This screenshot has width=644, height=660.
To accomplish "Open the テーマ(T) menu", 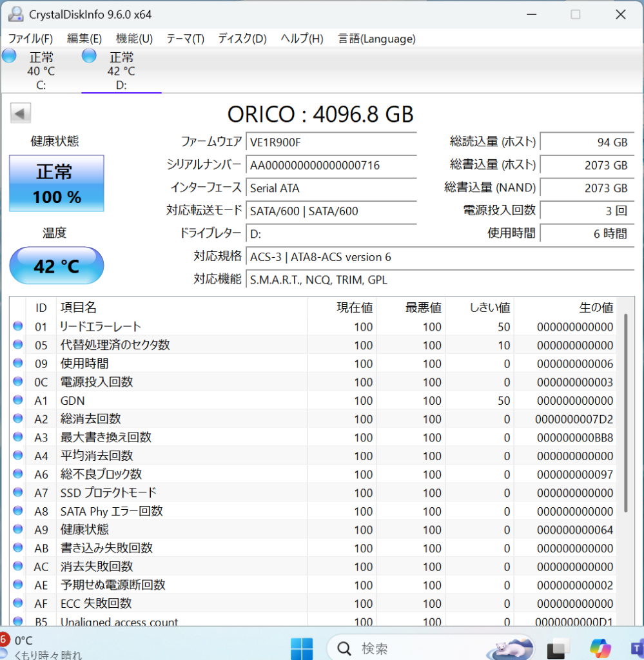I will (x=185, y=39).
